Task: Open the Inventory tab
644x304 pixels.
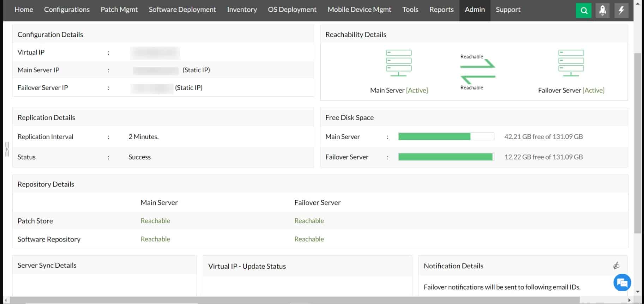Action: tap(242, 10)
